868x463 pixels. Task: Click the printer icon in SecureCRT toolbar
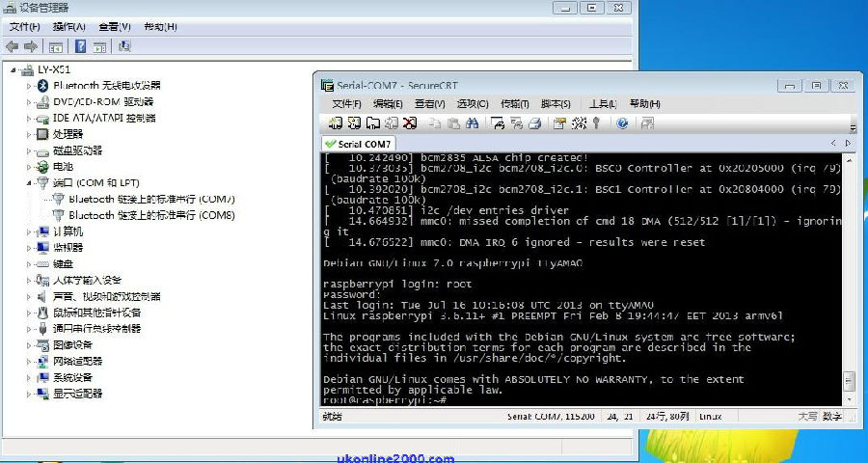coord(533,123)
